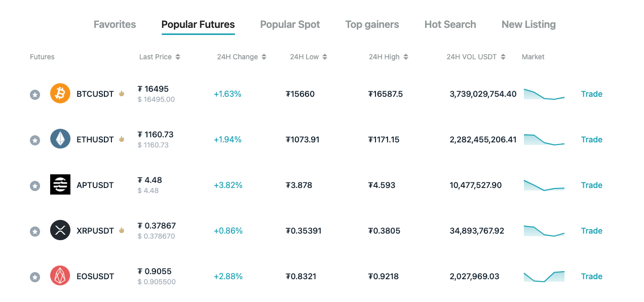Toggle favorite star for APTUSDT
Viewport: 644px width, 302px height.
click(x=35, y=185)
